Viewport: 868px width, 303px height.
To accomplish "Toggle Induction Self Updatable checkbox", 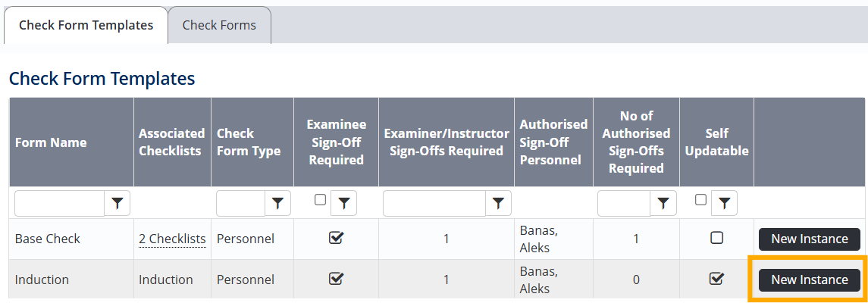I will click(716, 279).
